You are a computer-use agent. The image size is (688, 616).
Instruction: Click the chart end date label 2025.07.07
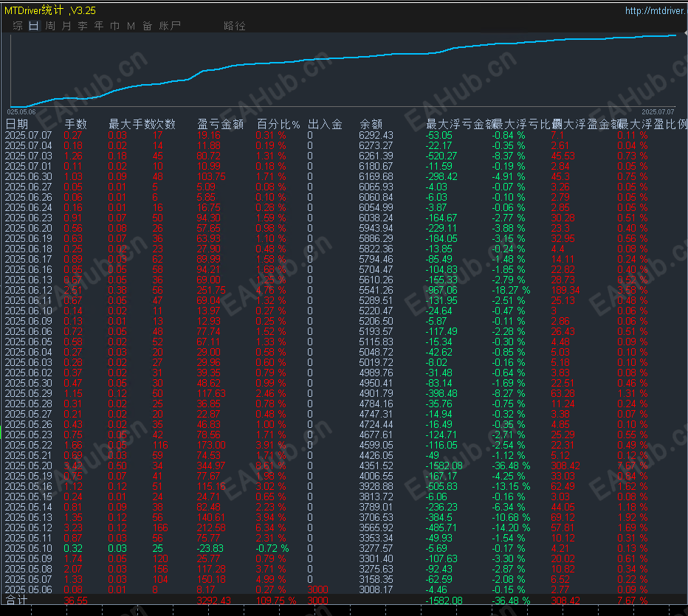tap(658, 112)
